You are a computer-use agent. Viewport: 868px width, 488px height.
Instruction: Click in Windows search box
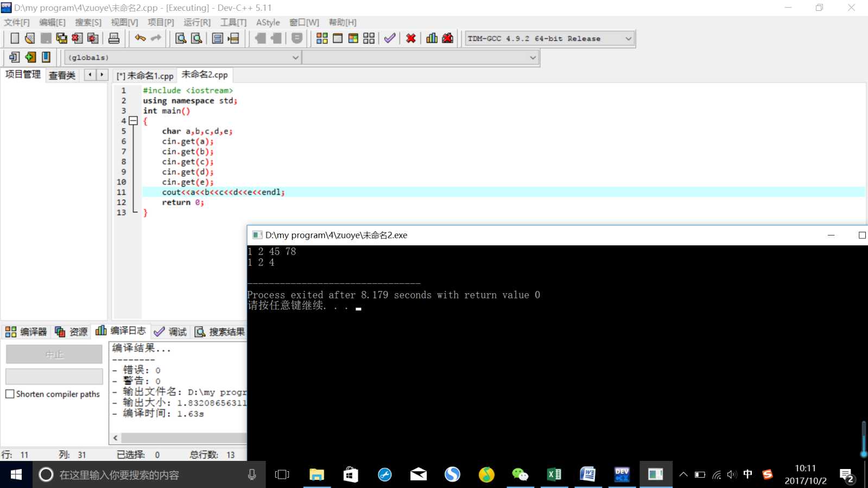[x=149, y=475]
